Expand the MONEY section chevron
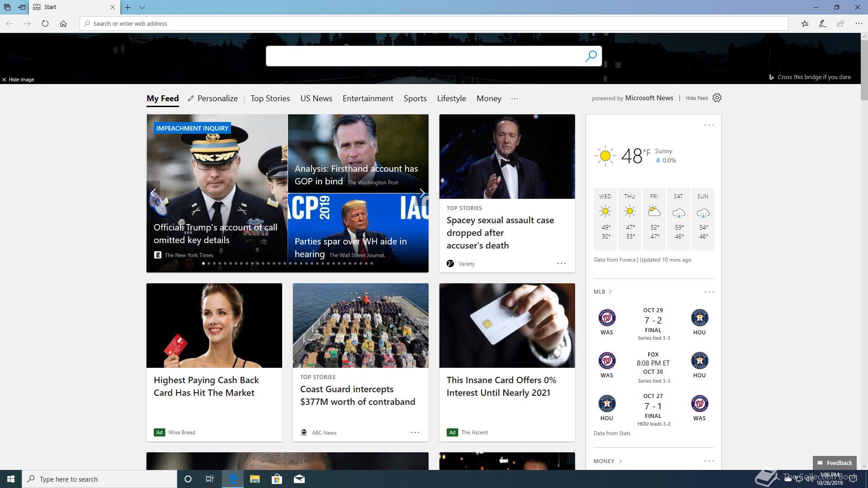The image size is (868, 488). [x=620, y=461]
